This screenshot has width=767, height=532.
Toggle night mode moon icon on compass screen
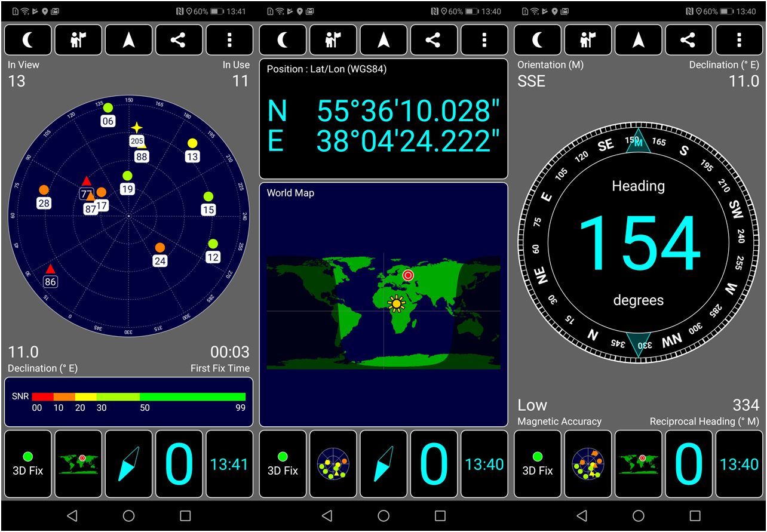click(538, 40)
